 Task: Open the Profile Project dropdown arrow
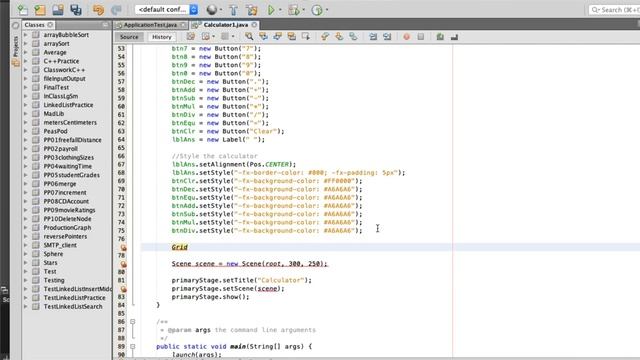pyautogui.click(x=327, y=10)
